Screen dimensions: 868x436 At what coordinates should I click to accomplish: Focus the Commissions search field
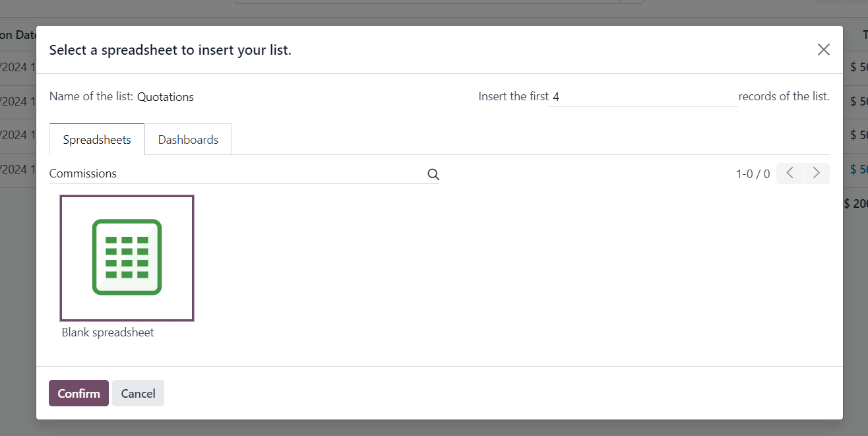(x=237, y=173)
